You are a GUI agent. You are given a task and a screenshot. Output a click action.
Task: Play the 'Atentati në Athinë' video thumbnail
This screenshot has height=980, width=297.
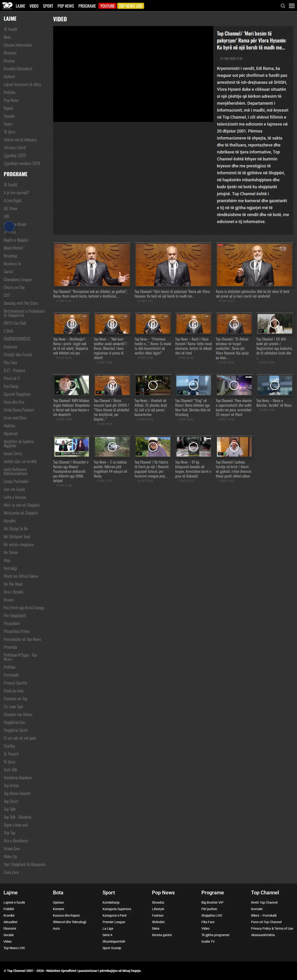[153, 385]
